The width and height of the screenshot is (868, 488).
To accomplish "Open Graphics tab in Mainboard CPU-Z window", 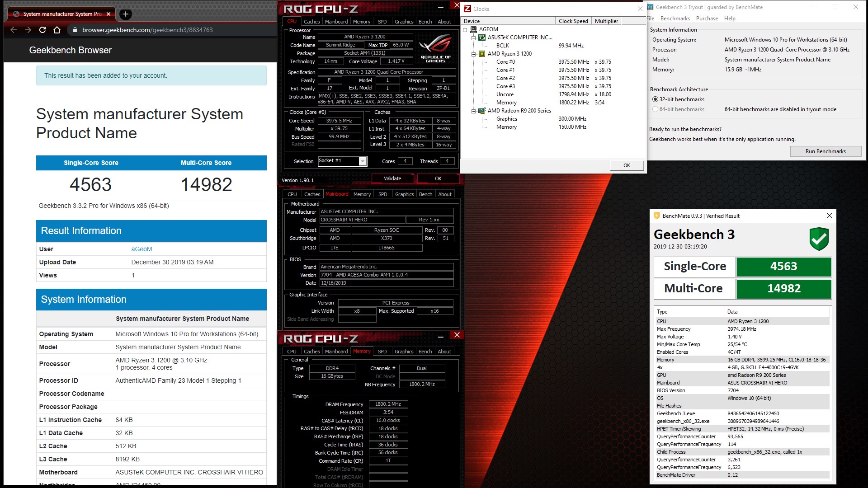I will (x=404, y=194).
